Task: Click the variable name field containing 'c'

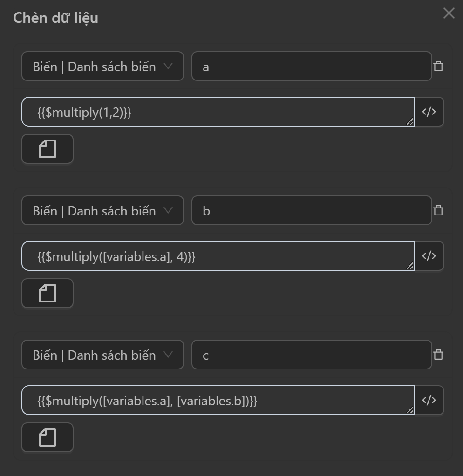Action: point(311,355)
